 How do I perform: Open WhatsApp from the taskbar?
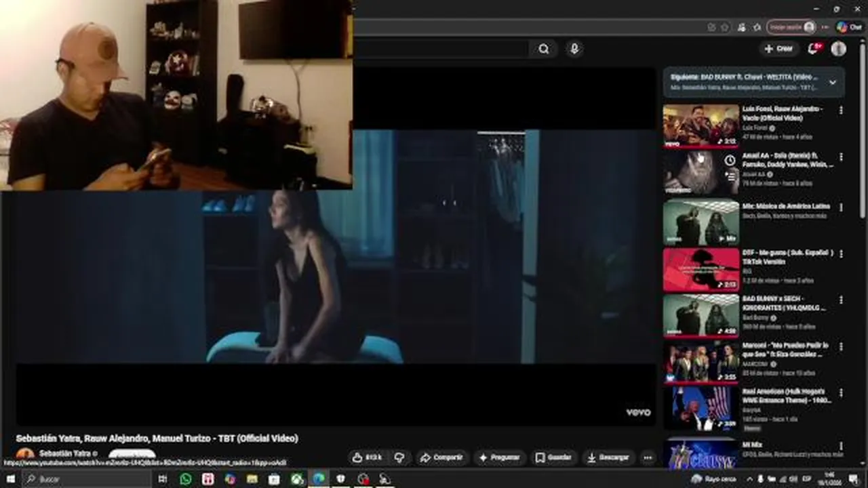(x=186, y=479)
